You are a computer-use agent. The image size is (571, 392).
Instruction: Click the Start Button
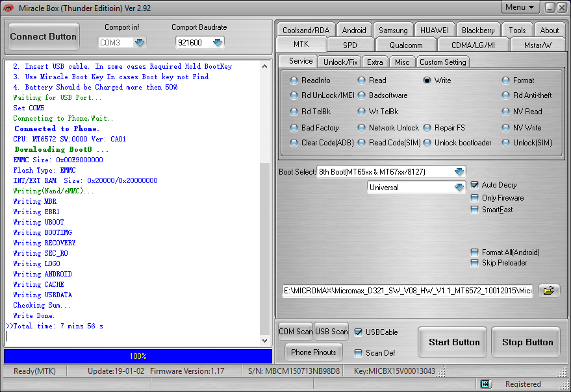(x=453, y=342)
